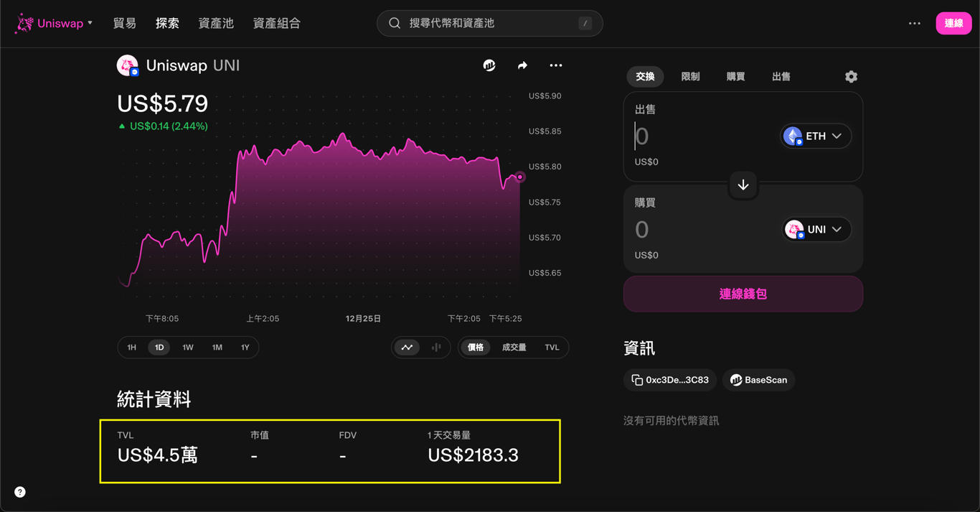The height and width of the screenshot is (512, 980).
Task: Show the 價格 chart
Action: 476,348
